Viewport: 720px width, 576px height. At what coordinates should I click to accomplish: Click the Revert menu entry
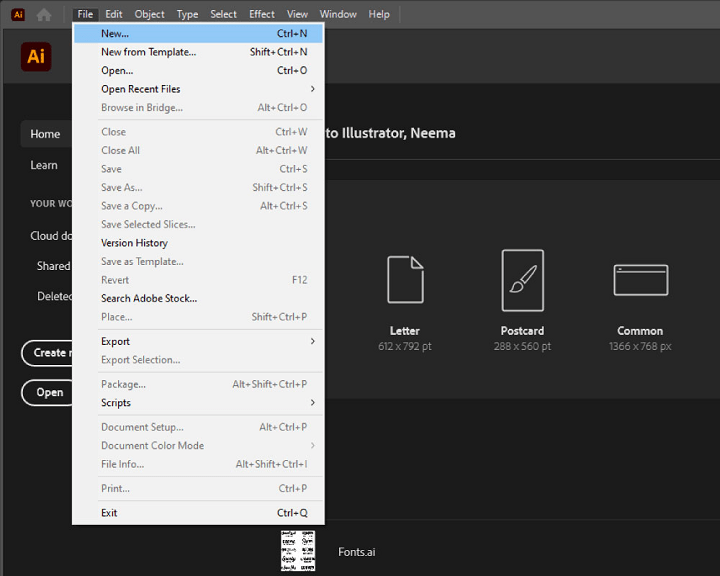(x=198, y=280)
